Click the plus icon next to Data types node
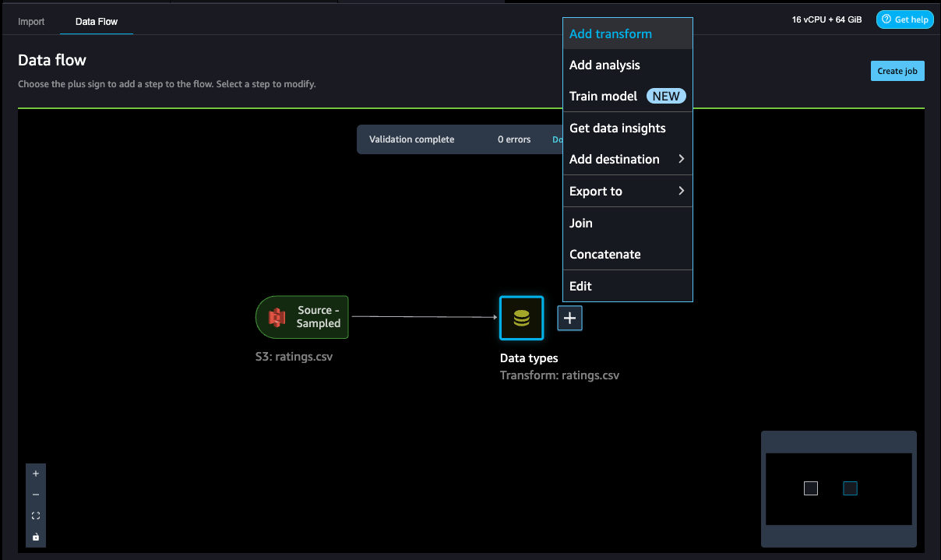Image resolution: width=941 pixels, height=560 pixels. coord(569,318)
